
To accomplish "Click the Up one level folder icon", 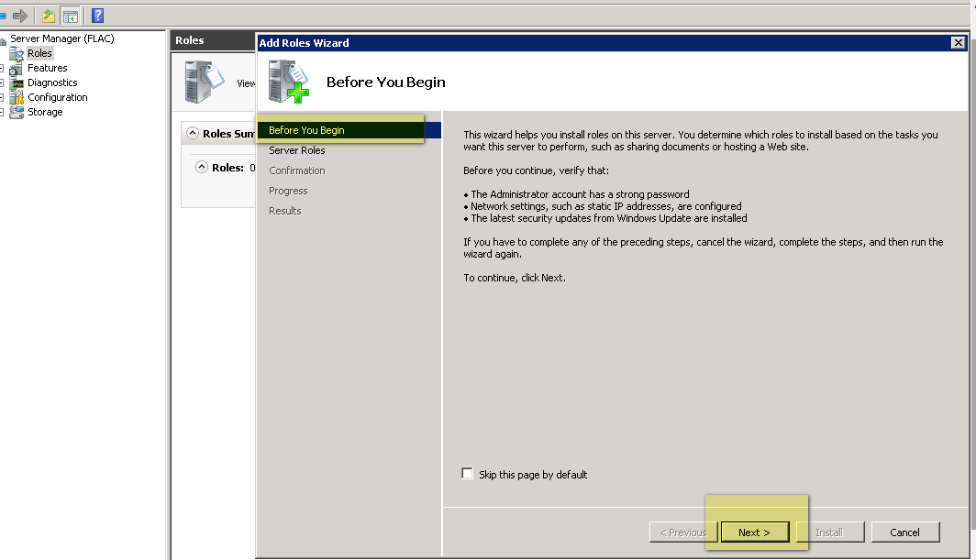I will tap(48, 16).
